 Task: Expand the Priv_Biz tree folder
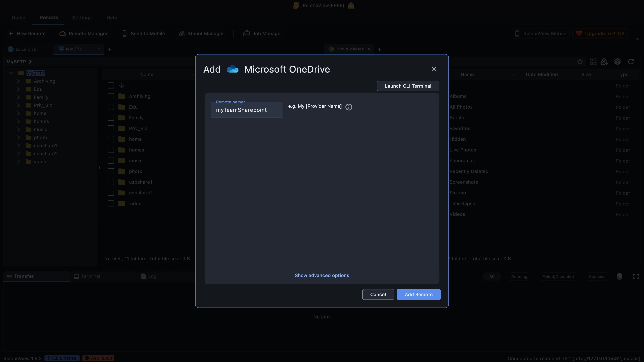(x=18, y=105)
